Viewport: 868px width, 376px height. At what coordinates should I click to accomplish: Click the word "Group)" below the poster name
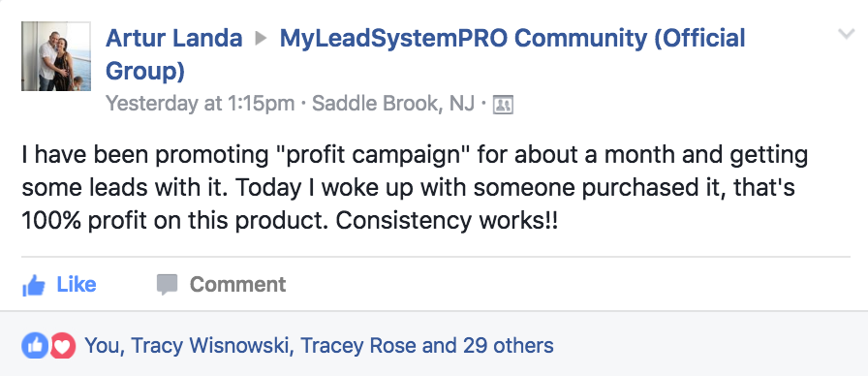[145, 72]
